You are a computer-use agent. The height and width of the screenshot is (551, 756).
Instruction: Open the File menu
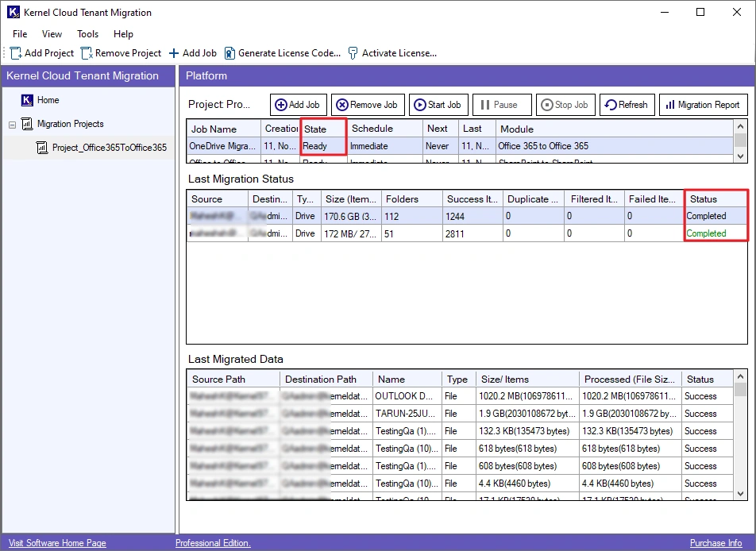tap(20, 34)
